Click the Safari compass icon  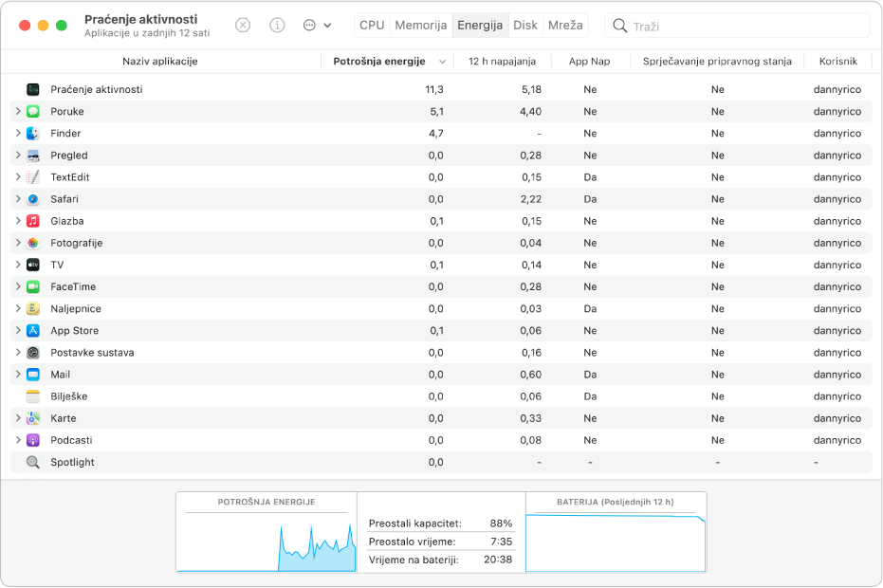(x=33, y=199)
